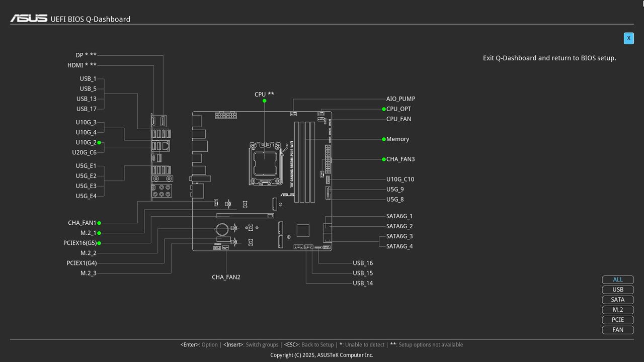Select the CHA_FAN3 header callout
This screenshot has height=362, width=644.
(x=400, y=159)
